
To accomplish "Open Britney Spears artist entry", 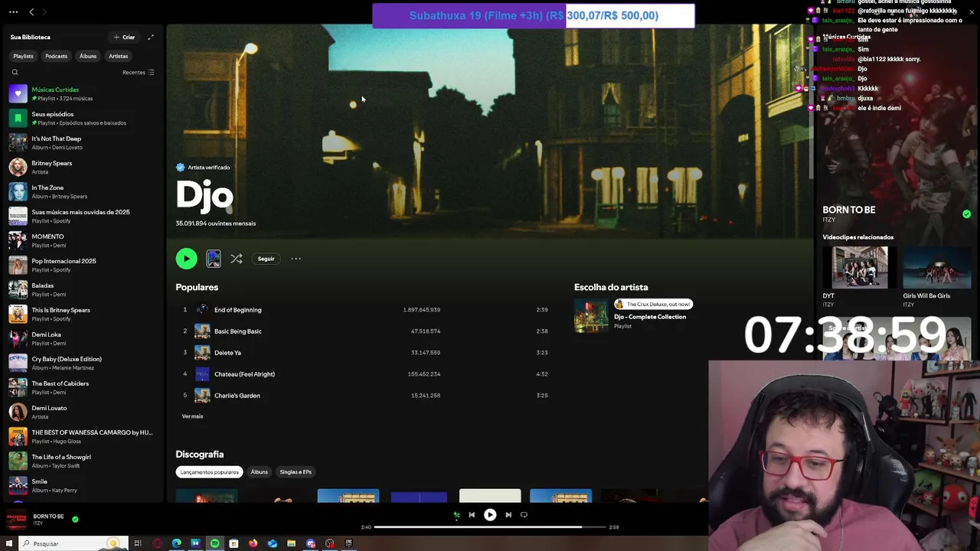I will tap(82, 167).
